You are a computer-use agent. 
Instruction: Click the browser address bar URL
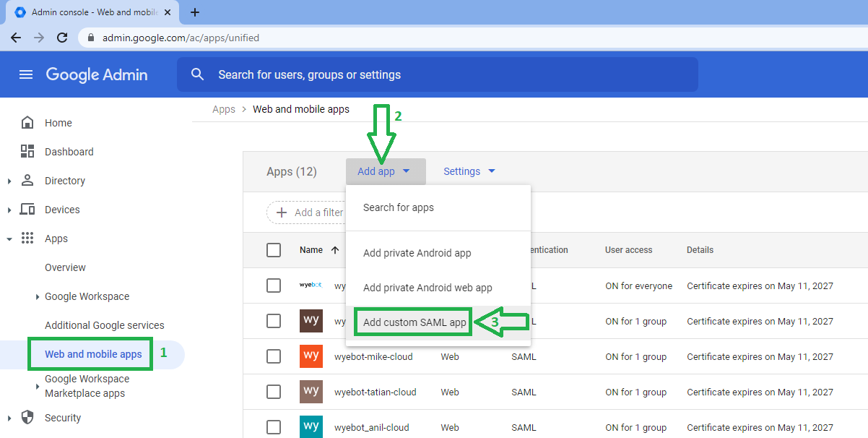(181, 38)
